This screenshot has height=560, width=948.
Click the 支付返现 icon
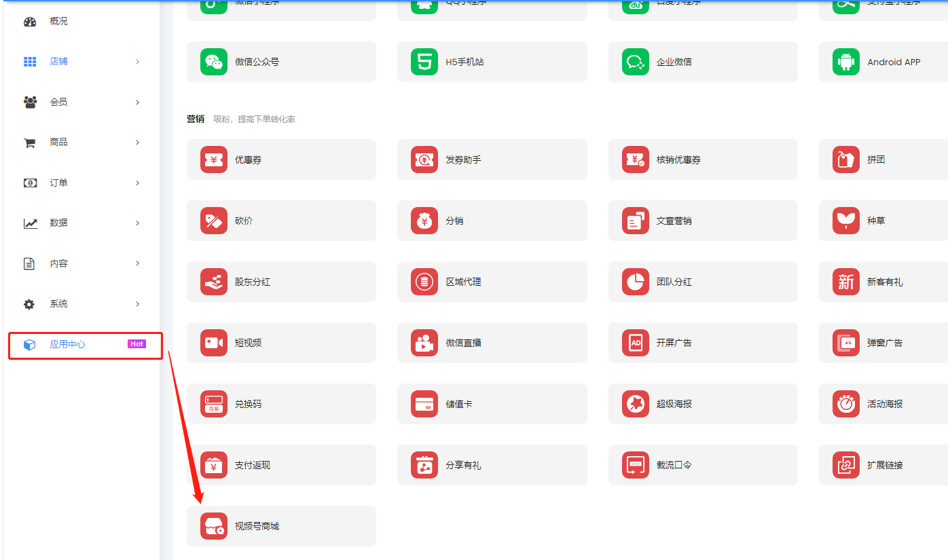pos(214,465)
